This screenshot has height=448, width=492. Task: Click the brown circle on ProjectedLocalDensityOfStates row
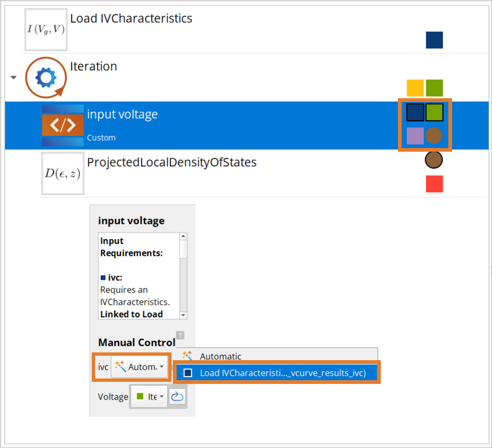[434, 160]
